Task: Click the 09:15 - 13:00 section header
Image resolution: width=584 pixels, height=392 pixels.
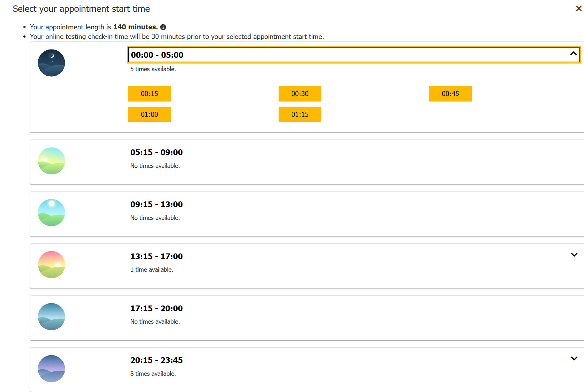Action: 156,204
